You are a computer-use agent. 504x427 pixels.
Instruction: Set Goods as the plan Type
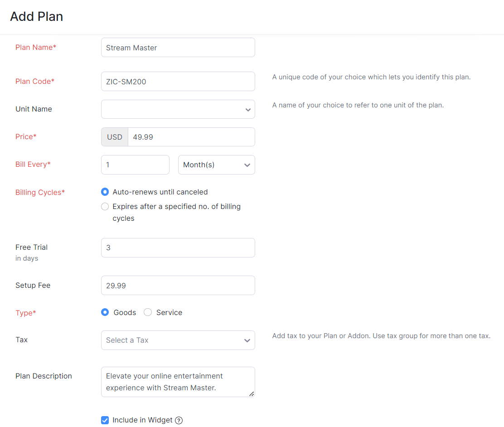(x=105, y=312)
